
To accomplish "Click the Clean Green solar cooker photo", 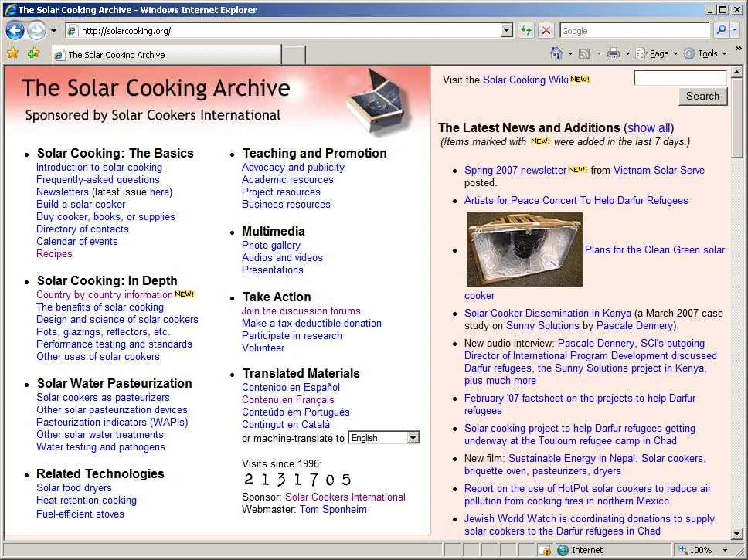I will coord(524,249).
